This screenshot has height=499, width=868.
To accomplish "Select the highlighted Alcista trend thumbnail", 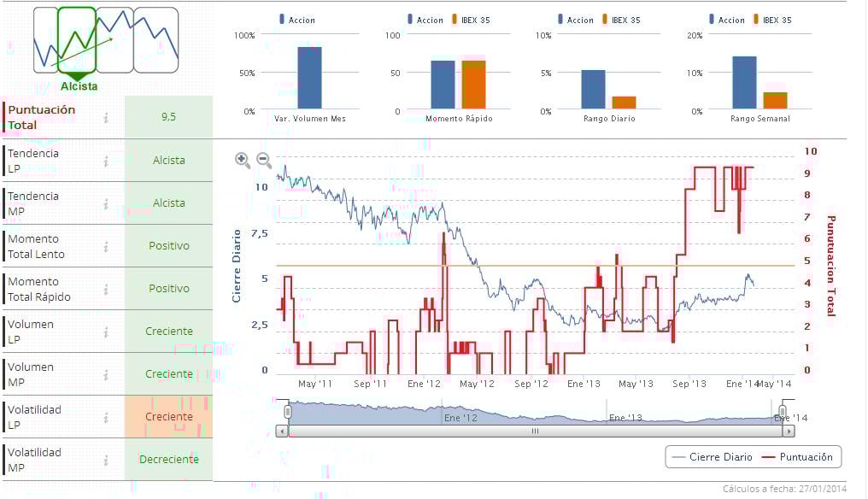I will pos(77,40).
